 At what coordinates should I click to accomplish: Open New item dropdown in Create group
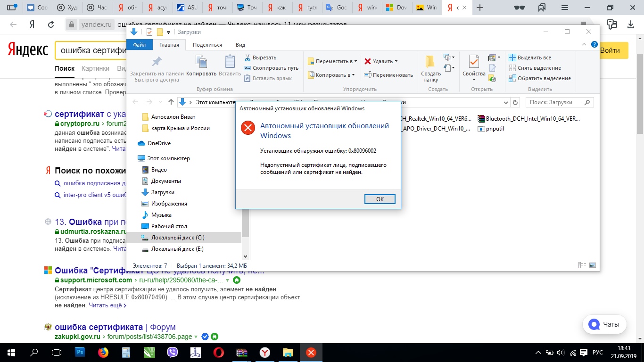(449, 58)
